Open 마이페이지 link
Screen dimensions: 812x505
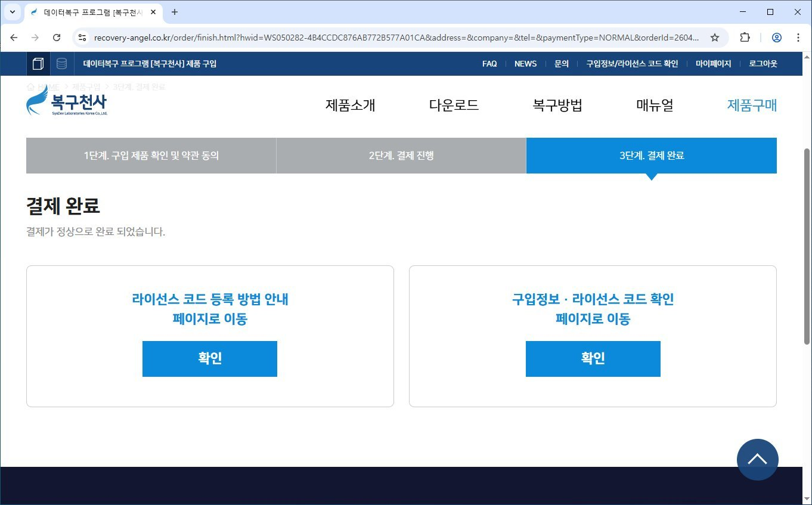[x=713, y=64]
